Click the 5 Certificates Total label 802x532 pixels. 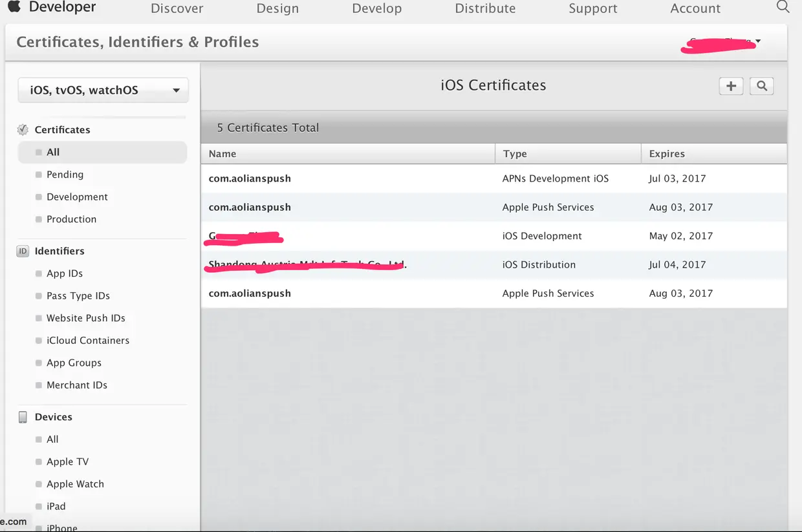(268, 127)
